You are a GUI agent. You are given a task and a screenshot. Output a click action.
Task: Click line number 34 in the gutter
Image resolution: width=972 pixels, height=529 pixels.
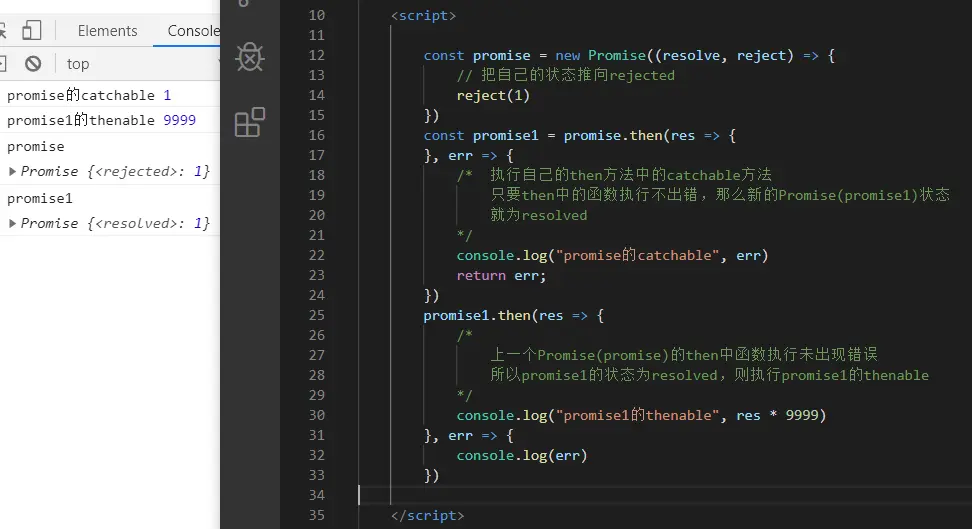tap(317, 495)
